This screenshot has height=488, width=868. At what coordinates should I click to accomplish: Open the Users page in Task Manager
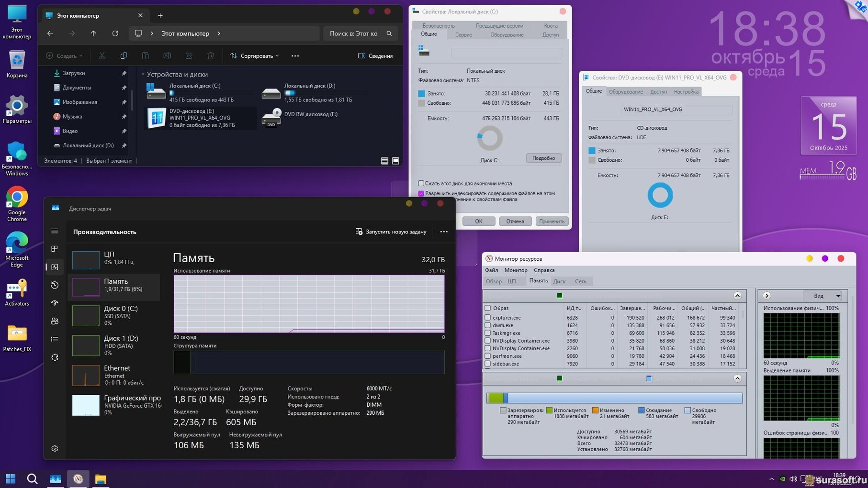click(55, 321)
